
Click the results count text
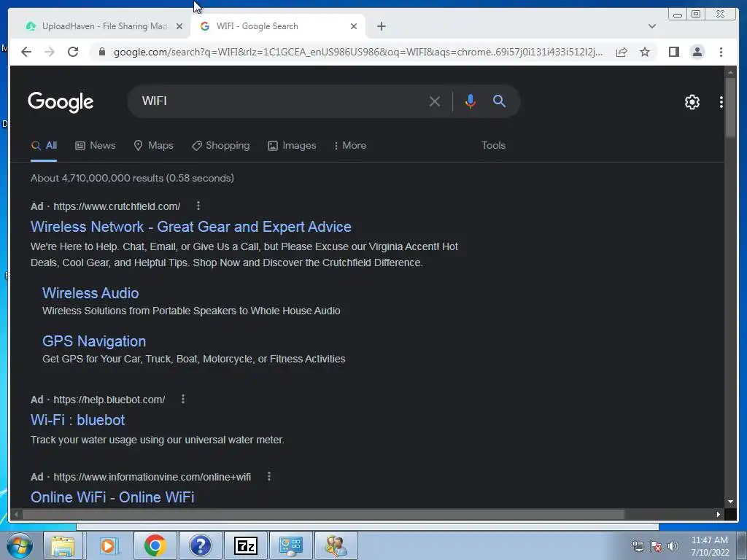click(x=133, y=178)
